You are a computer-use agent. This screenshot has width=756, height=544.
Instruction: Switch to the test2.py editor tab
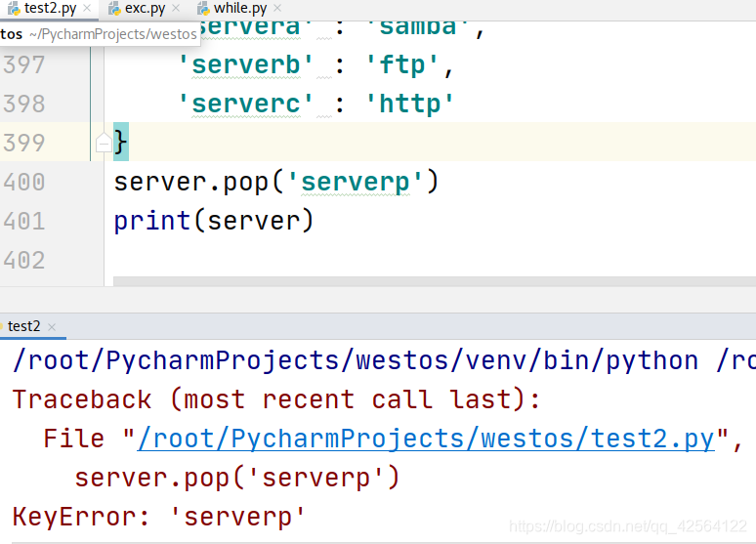(49, 8)
